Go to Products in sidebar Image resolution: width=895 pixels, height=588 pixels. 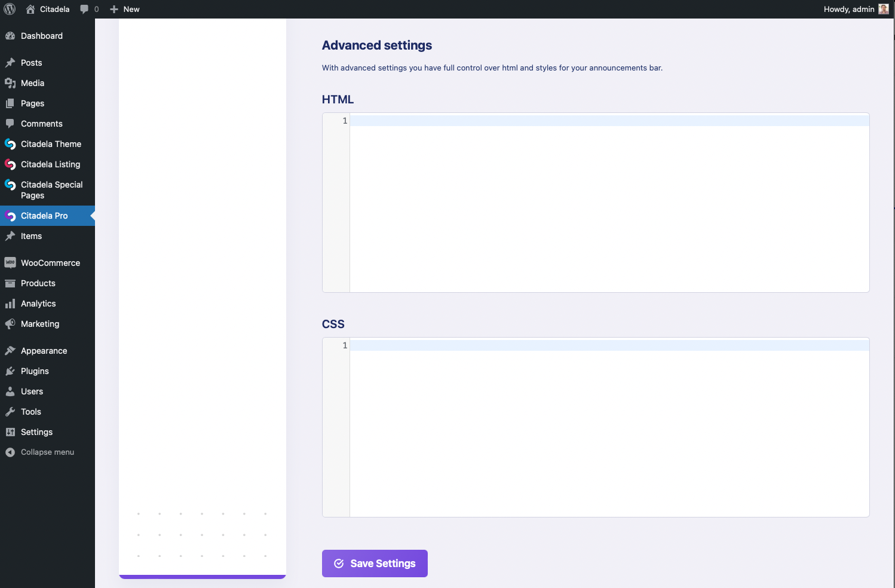pos(47,283)
